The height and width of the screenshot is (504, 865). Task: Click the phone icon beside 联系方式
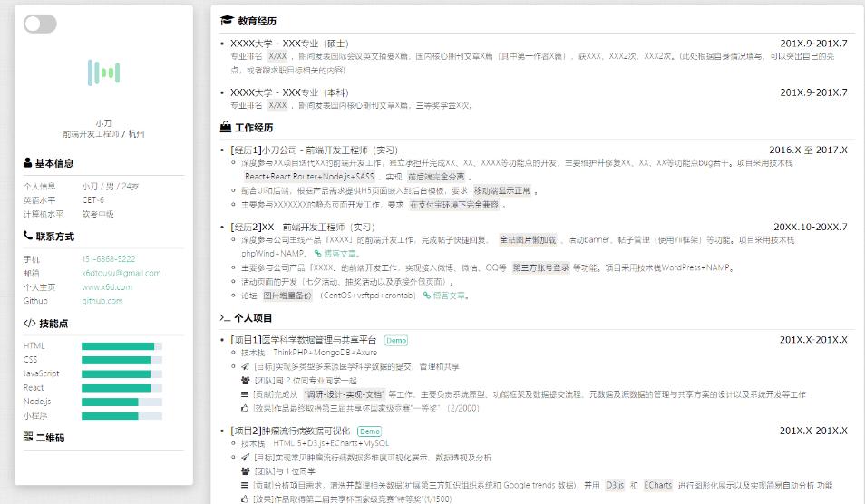coord(27,236)
